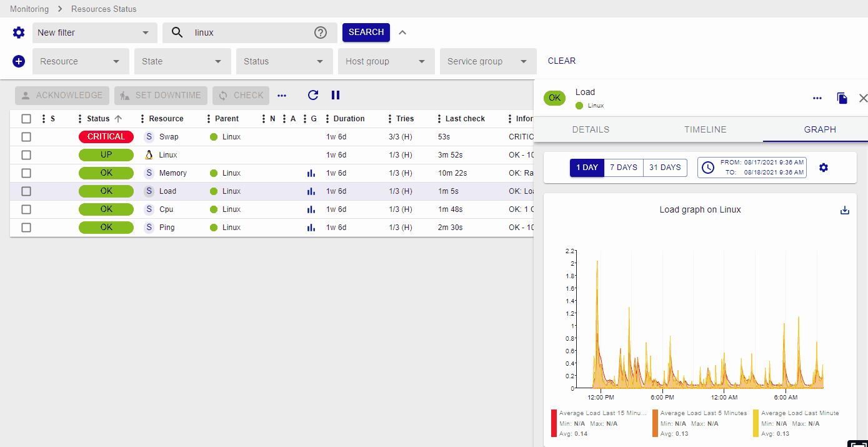Select the Ping row checkbox

pyautogui.click(x=26, y=228)
